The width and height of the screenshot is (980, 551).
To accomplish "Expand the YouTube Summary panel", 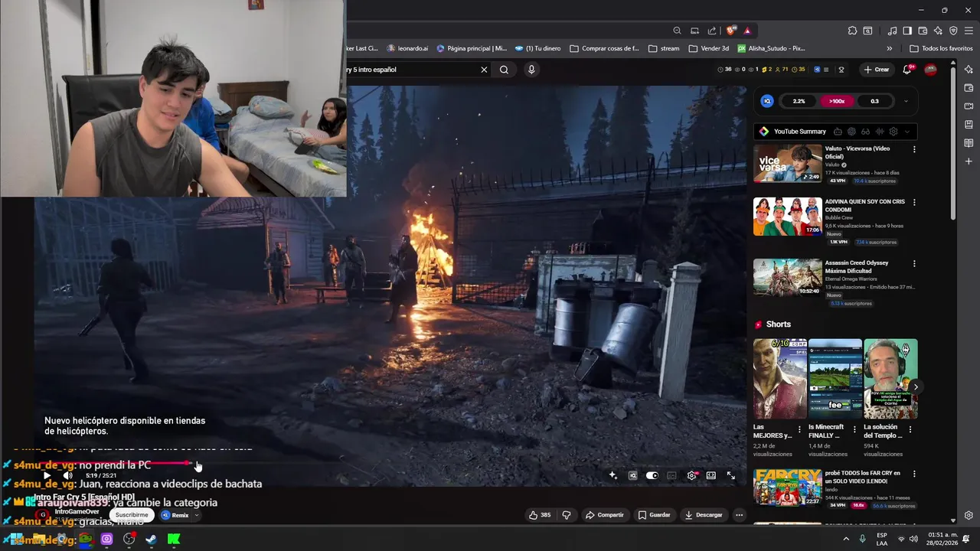I will (907, 132).
